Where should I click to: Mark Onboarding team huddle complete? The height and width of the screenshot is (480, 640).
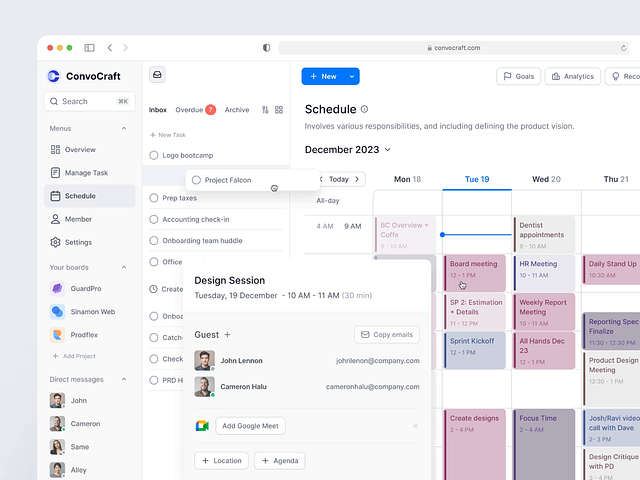click(x=153, y=240)
